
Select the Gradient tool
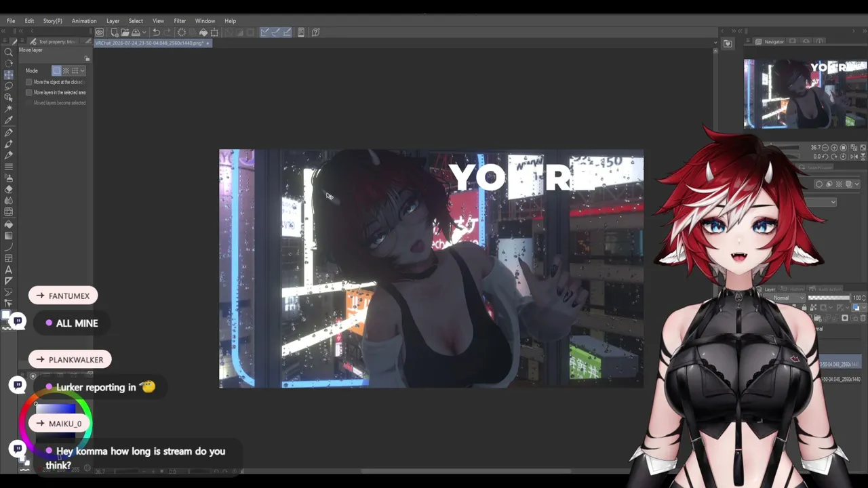(x=9, y=236)
